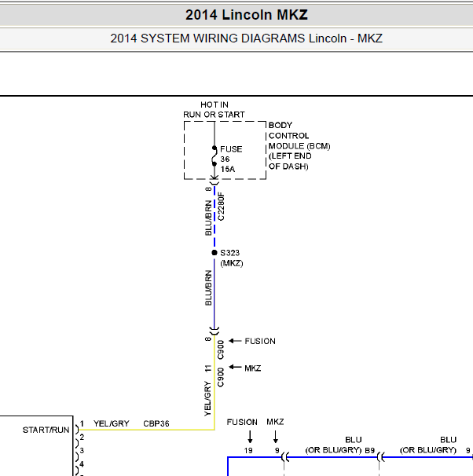Select the 'B9' connector pin label
Screen dimensions: 473x476
coord(370,451)
